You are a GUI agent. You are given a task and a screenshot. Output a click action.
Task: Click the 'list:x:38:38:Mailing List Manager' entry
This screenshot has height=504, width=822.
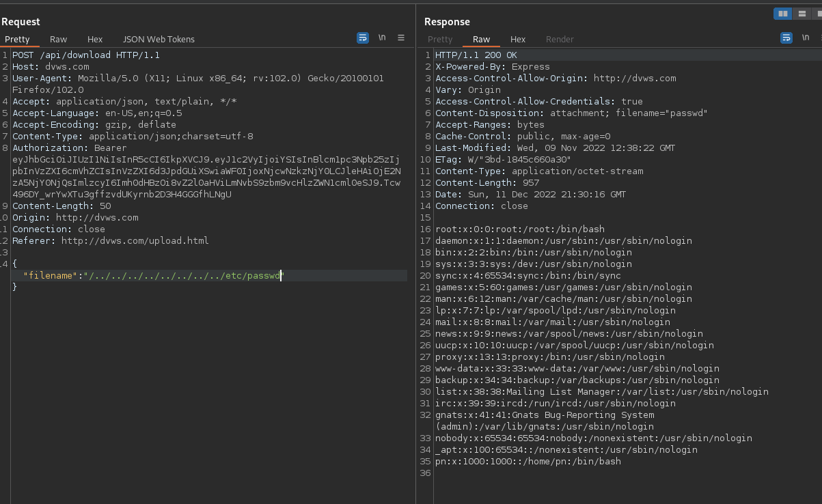point(602,392)
